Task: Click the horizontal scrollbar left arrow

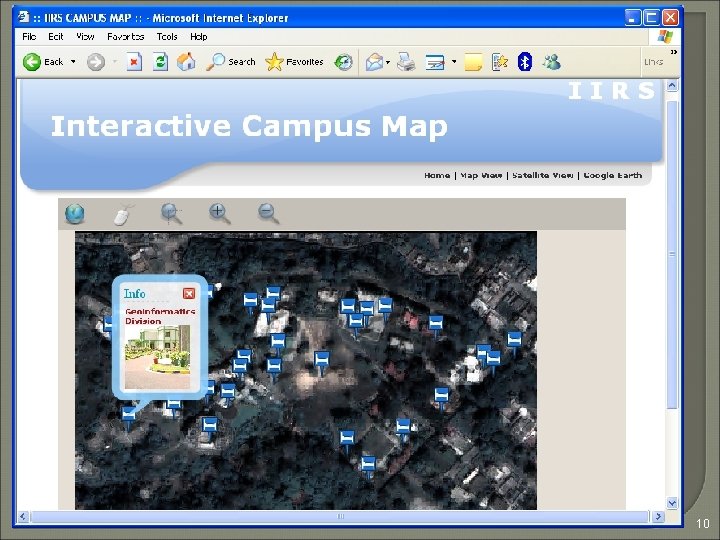Action: [23, 517]
